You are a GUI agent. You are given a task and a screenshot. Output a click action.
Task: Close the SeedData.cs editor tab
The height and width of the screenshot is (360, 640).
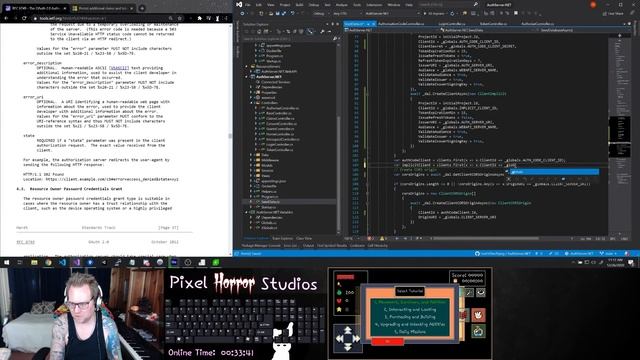pos(373,24)
